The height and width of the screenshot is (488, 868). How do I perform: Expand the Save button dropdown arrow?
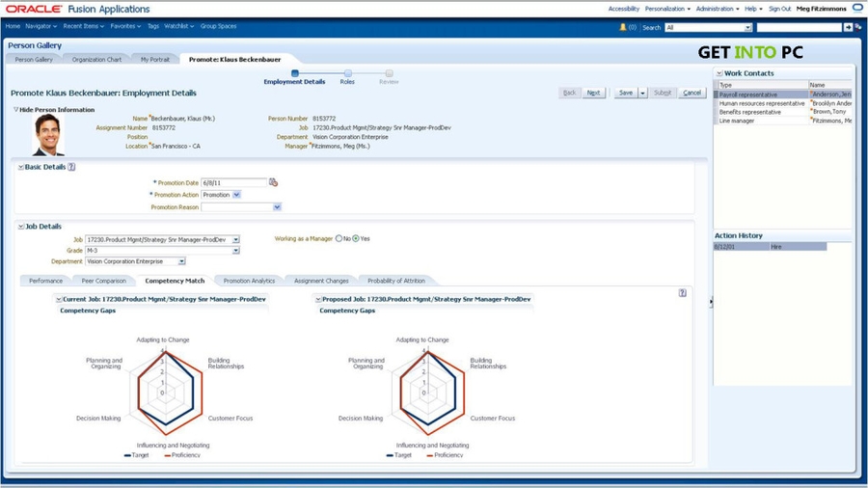pos(643,93)
